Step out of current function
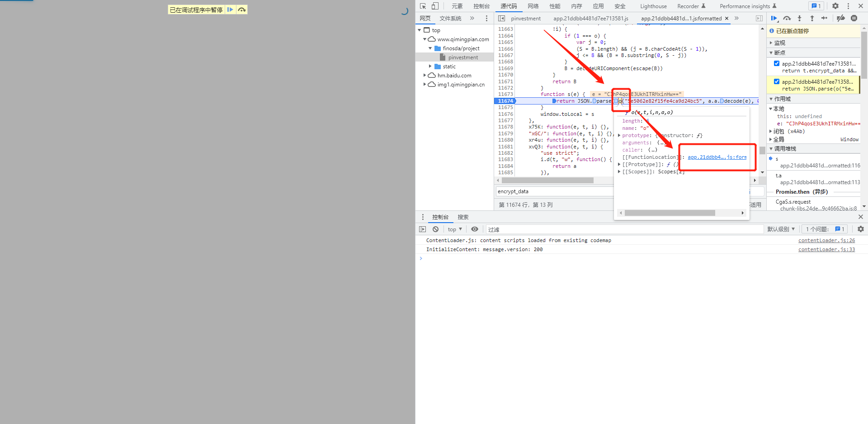The image size is (868, 424). pos(812,18)
